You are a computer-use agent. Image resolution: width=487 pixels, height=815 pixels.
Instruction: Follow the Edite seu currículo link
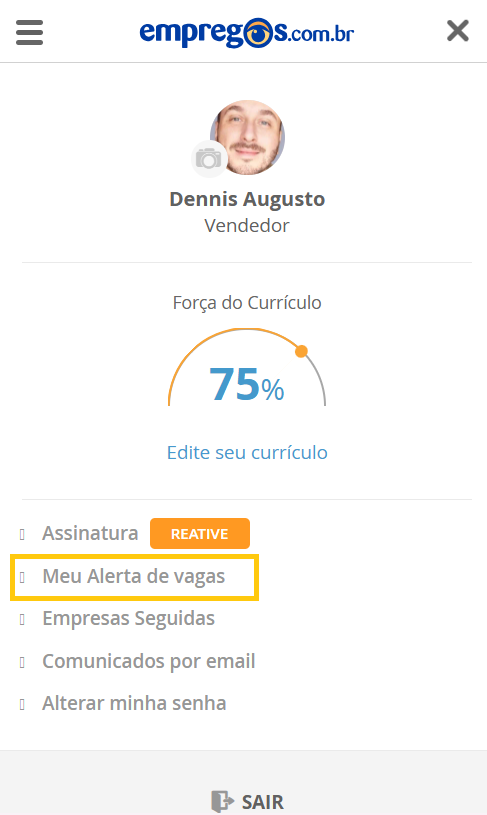[247, 452]
